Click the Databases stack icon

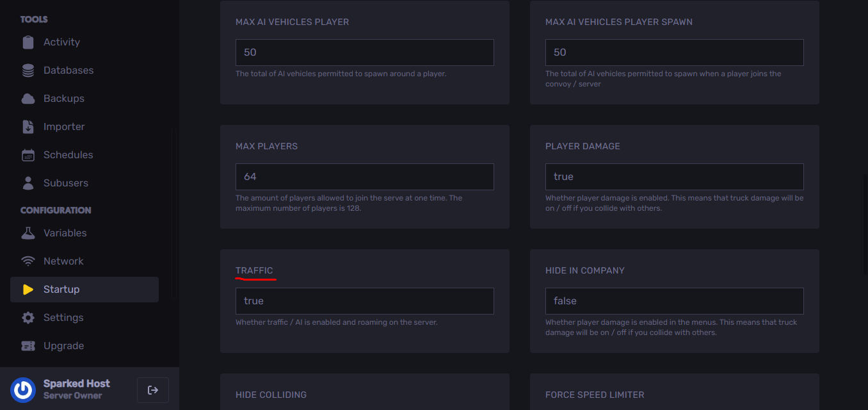(28, 70)
